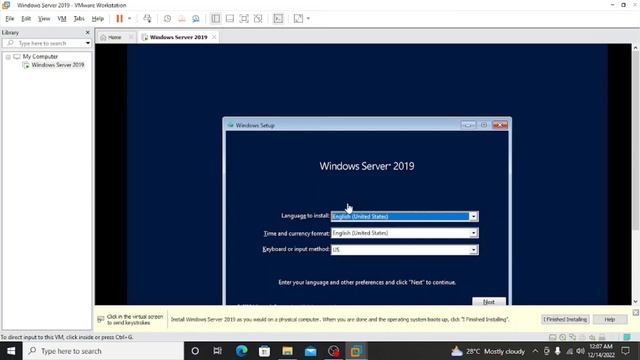Image resolution: width=640 pixels, height=360 pixels.
Task: Click the sound card status icon
Action: coord(592,337)
